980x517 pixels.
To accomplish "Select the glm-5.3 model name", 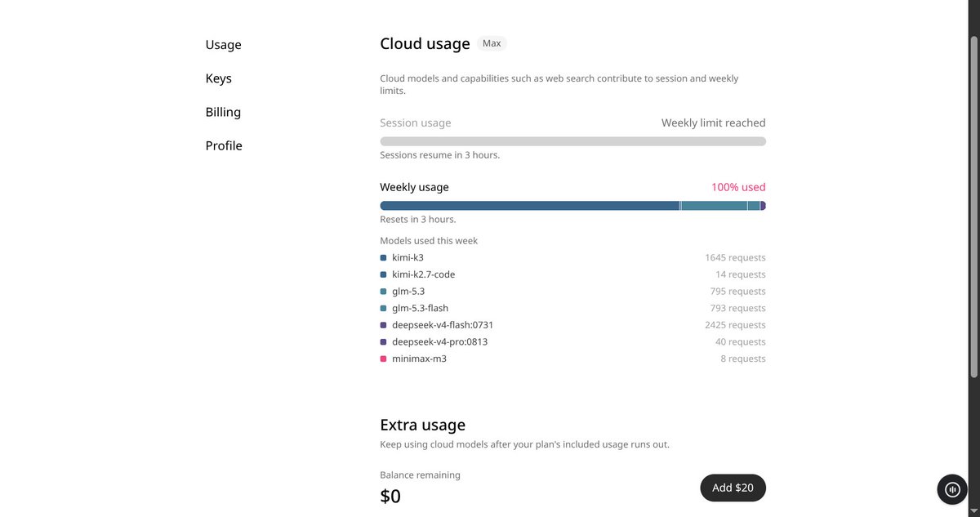I will click(408, 292).
